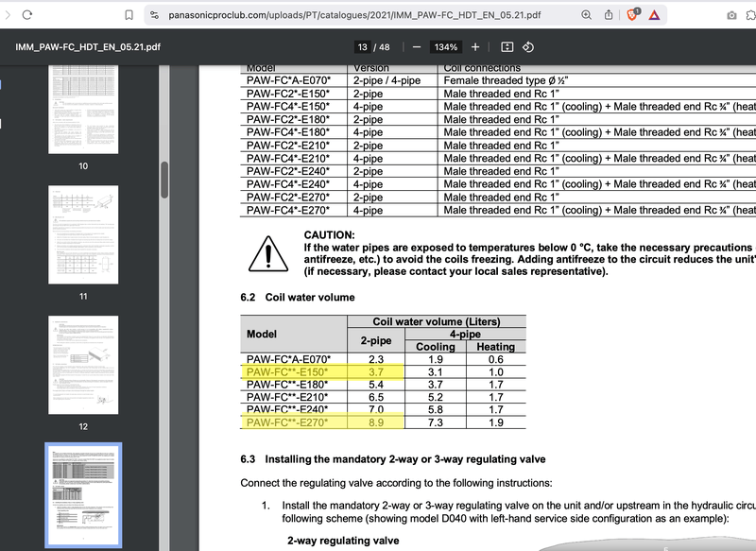
Task: Click the 7.3 cooling value for E270
Action: pyautogui.click(x=436, y=422)
